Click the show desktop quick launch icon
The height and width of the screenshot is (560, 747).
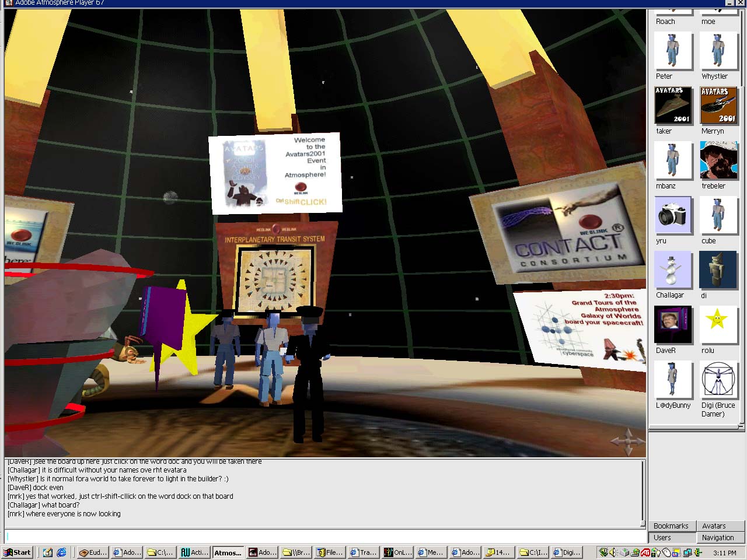[x=47, y=552]
